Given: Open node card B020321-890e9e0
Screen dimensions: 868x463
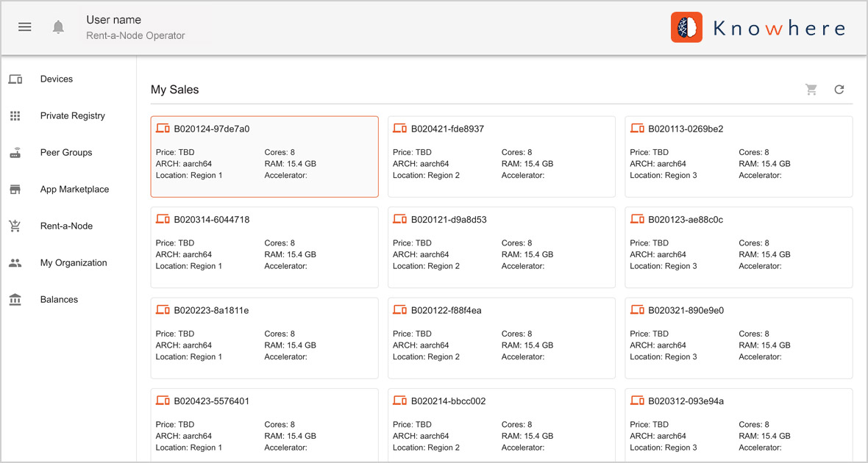Looking at the screenshot, I should coord(739,338).
